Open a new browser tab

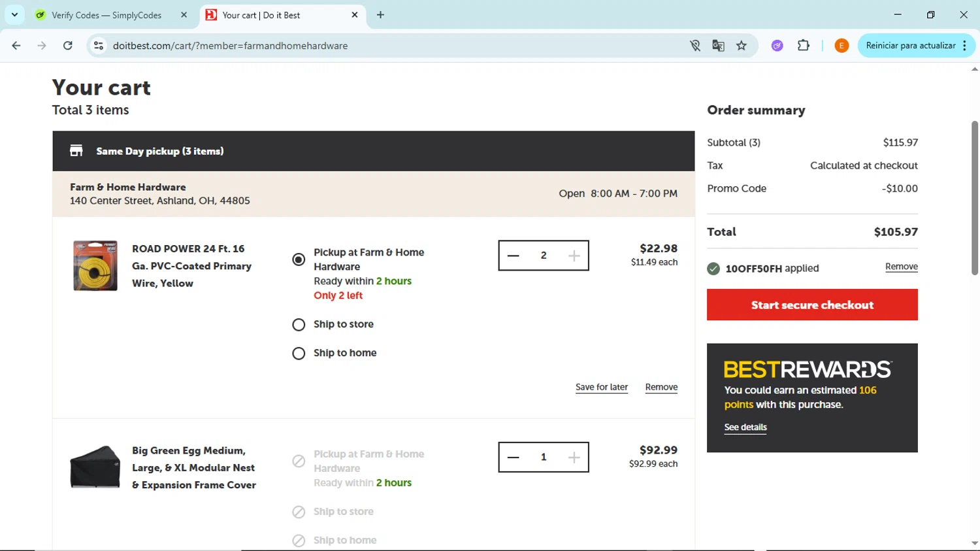point(380,15)
